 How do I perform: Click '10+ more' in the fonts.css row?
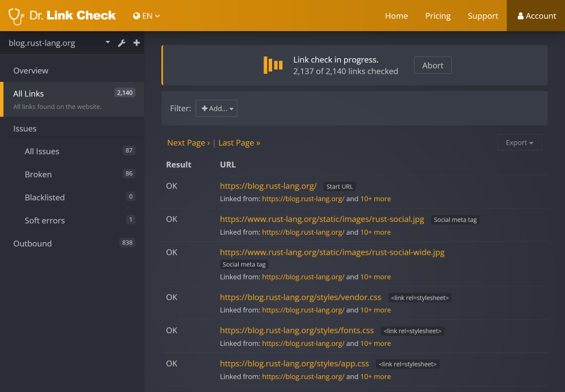pyautogui.click(x=375, y=344)
